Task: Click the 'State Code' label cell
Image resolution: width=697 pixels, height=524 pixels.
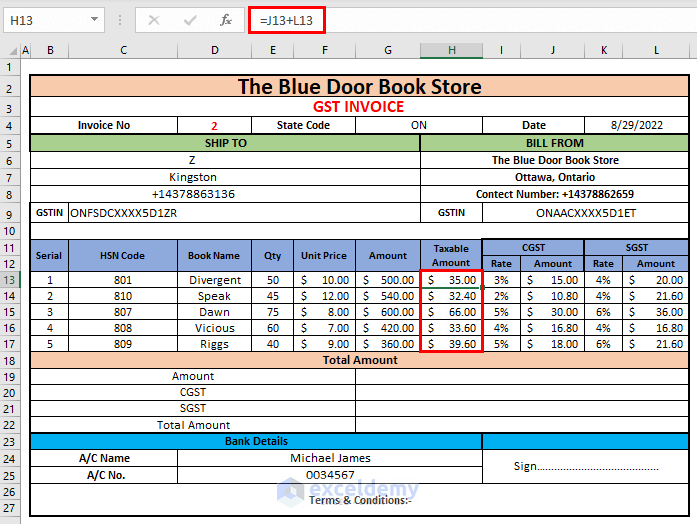Action: 303,125
